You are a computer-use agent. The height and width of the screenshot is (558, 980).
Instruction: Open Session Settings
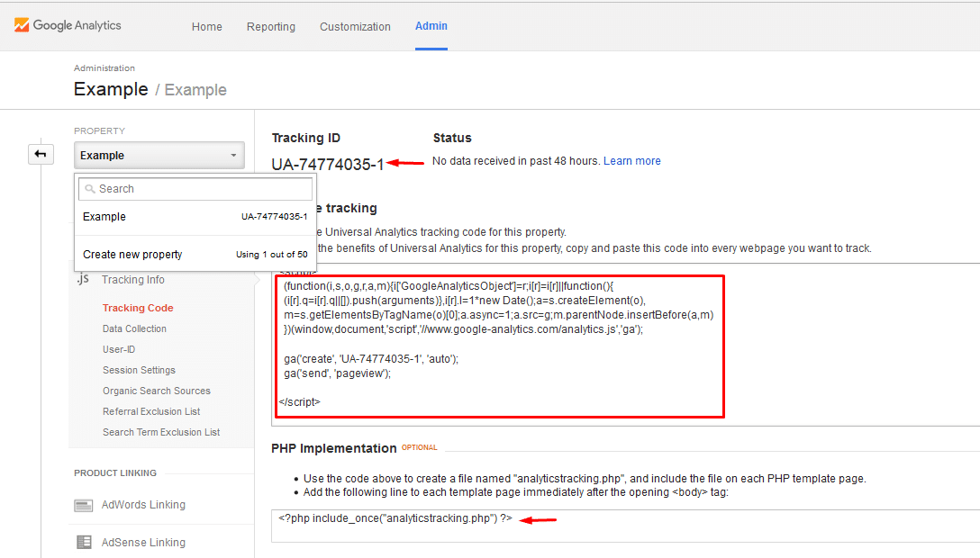click(x=139, y=370)
